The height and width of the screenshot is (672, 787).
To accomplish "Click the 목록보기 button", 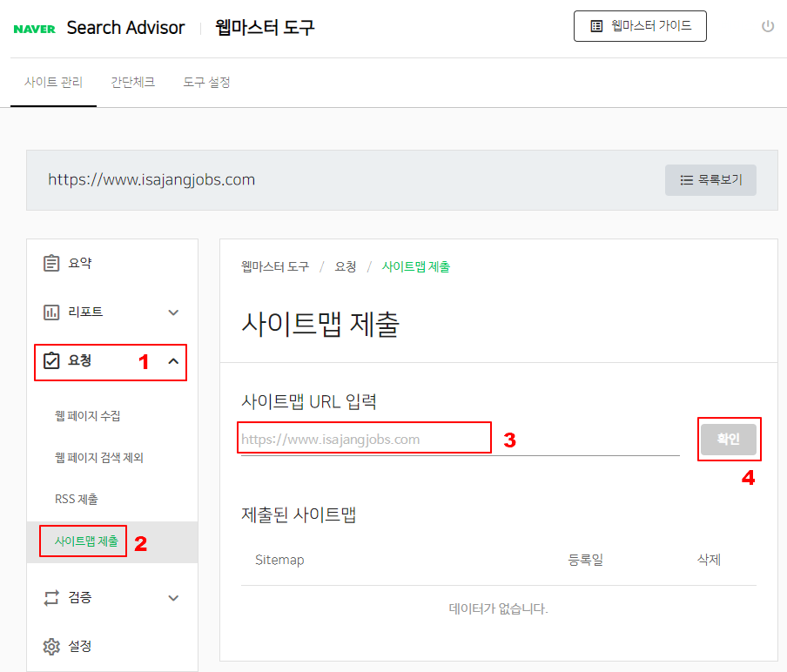I will (710, 179).
